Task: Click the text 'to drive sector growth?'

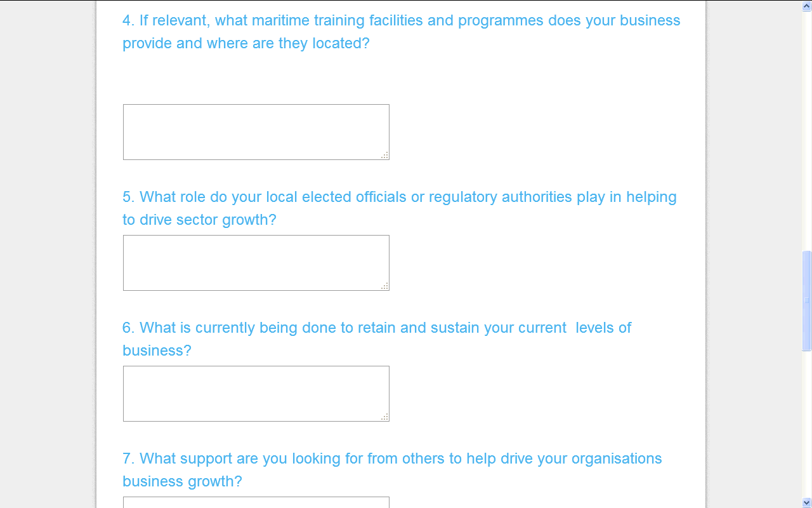Action: tap(199, 220)
